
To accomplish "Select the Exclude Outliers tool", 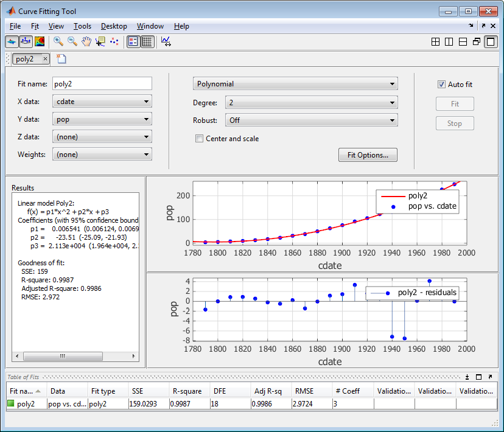I will click(x=114, y=41).
